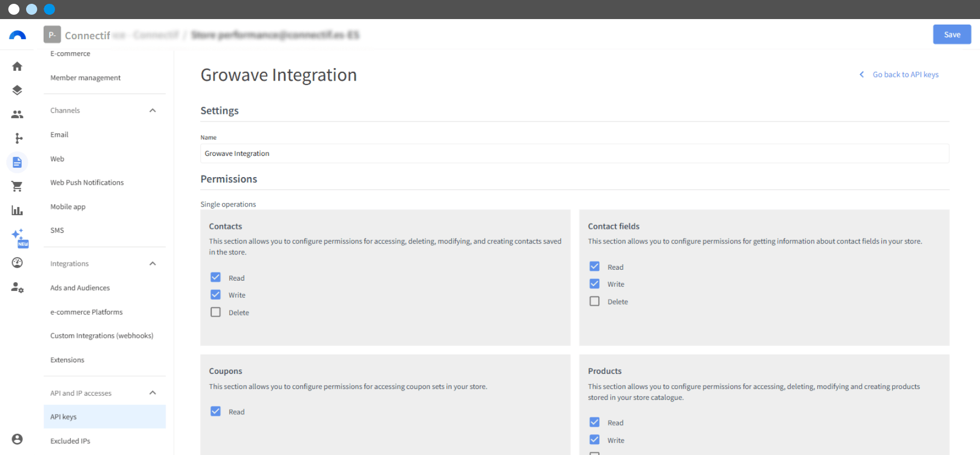980x455 pixels.
Task: Open Ads and Audiences integrations
Action: 80,288
